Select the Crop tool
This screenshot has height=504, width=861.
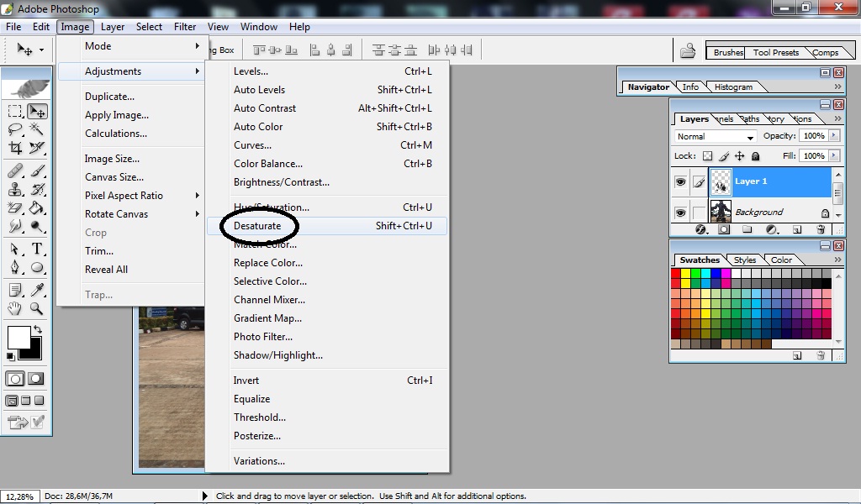pyautogui.click(x=15, y=148)
